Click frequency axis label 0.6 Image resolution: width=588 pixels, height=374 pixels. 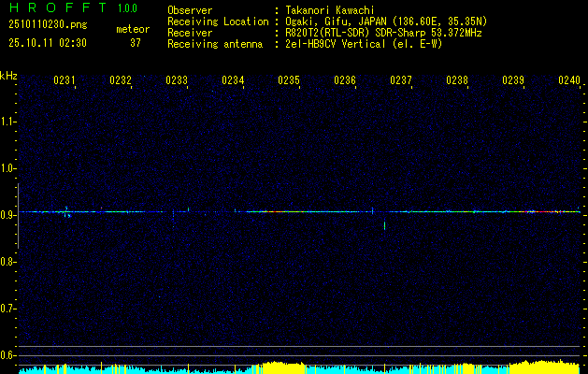7,355
